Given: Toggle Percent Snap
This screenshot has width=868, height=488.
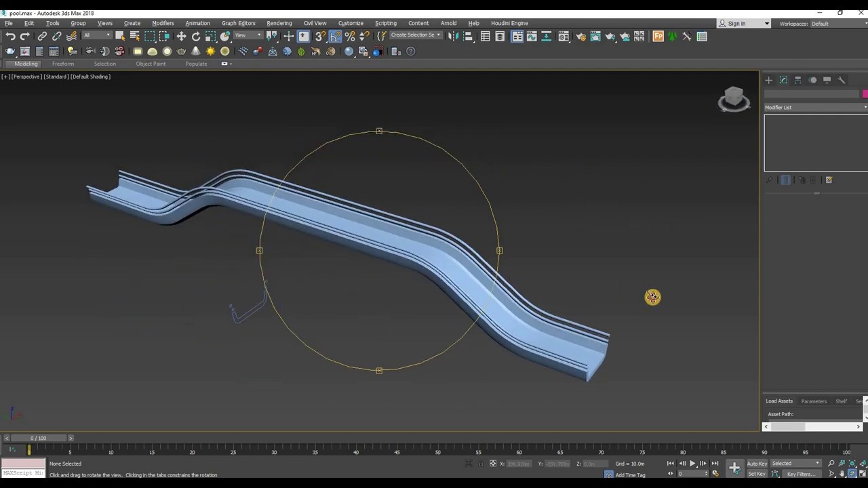Looking at the screenshot, I should coord(350,37).
